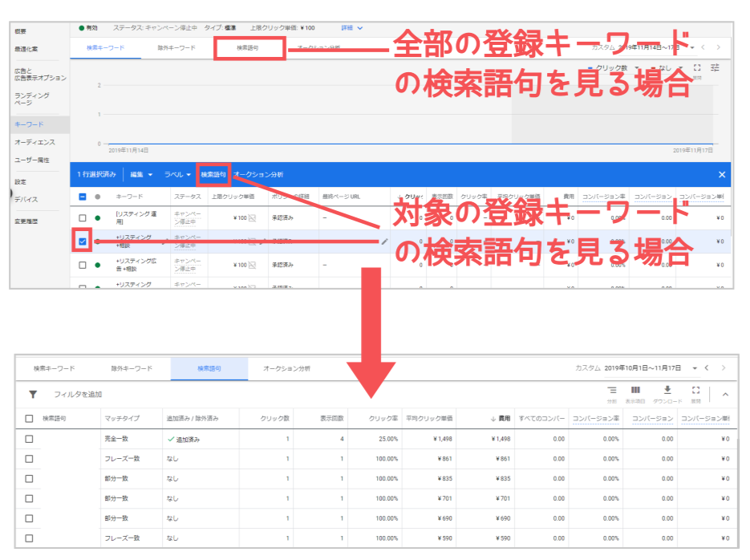Go to next date range in the upper panel
Image resolution: width=750 pixels, height=560 pixels.
719,47
